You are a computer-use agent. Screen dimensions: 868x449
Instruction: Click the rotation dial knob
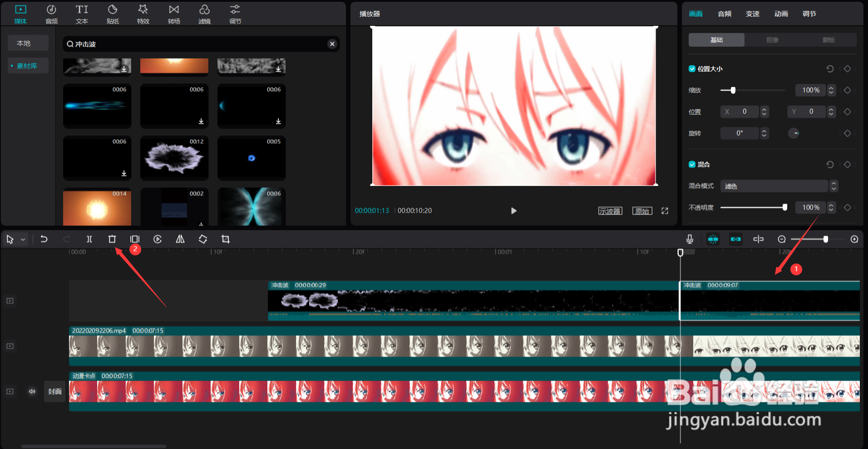[794, 133]
